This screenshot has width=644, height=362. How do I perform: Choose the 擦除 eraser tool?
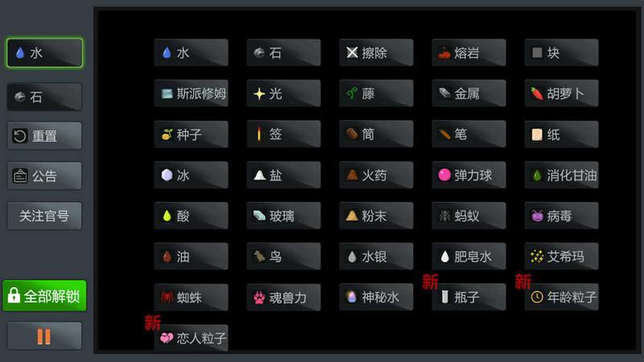coord(376,52)
